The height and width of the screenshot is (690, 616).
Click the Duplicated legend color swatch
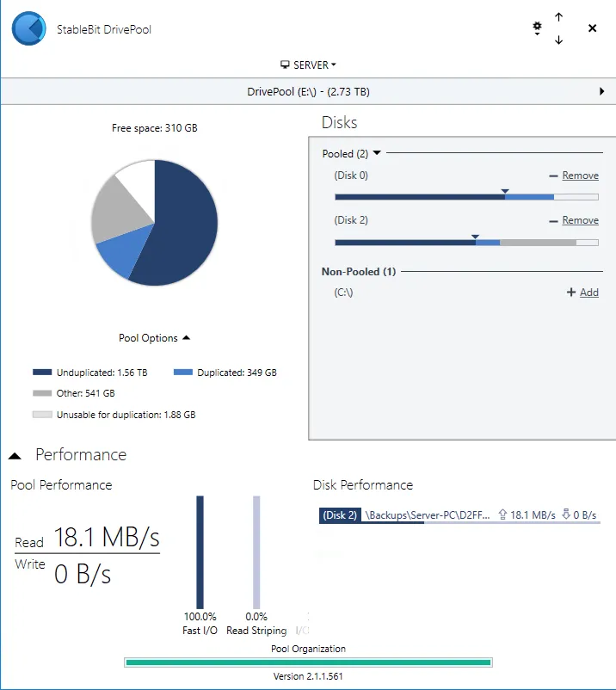pos(182,373)
